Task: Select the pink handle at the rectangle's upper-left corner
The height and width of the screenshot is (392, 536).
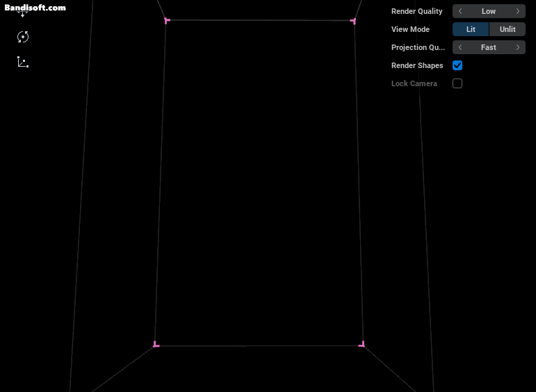Action: pyautogui.click(x=167, y=21)
